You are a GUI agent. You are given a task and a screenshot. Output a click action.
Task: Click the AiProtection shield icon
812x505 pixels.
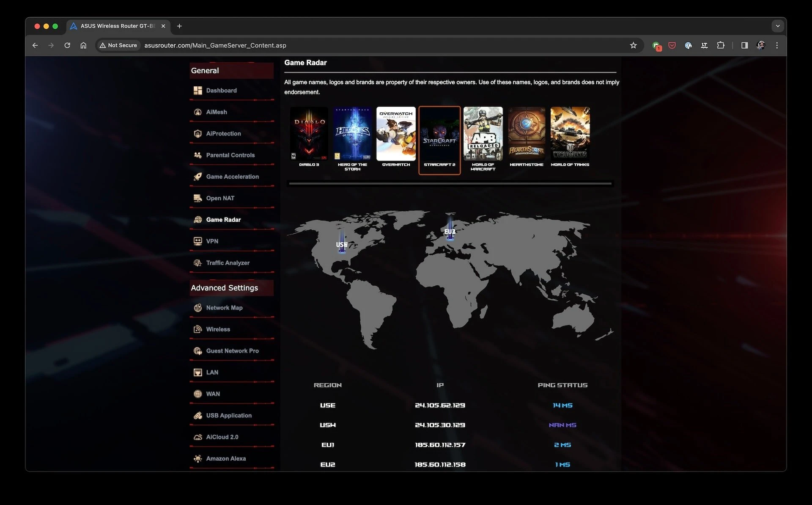pyautogui.click(x=198, y=134)
